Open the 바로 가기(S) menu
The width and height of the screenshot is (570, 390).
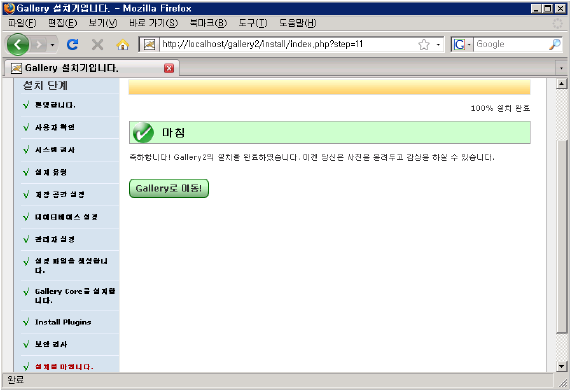pos(153,23)
